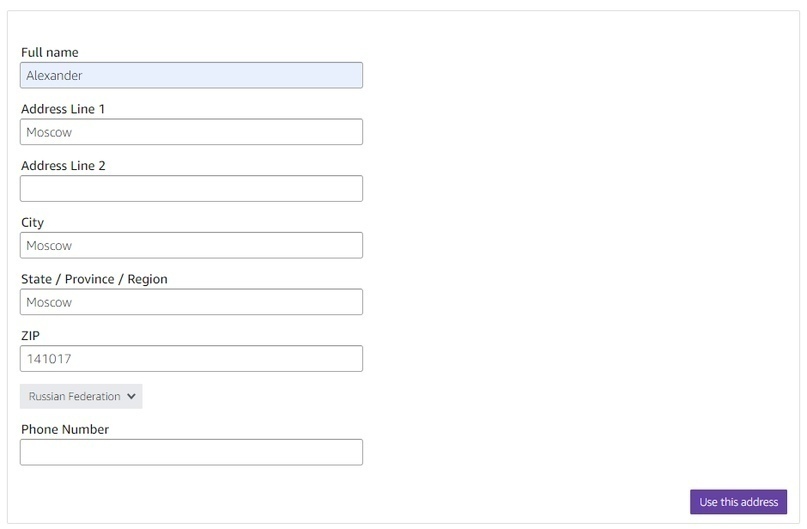Screen dimensions: 807x529
Task: Click the "State / Province / Region" label
Action: (x=94, y=279)
